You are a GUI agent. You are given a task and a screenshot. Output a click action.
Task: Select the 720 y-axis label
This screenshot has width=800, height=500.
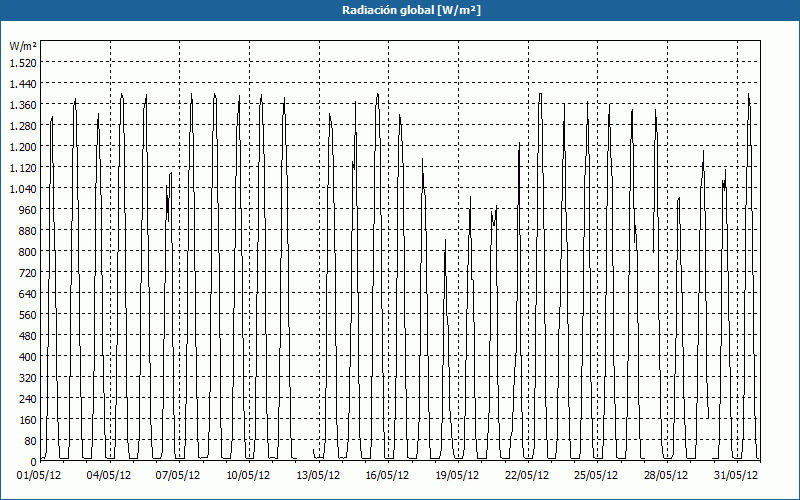(x=29, y=272)
